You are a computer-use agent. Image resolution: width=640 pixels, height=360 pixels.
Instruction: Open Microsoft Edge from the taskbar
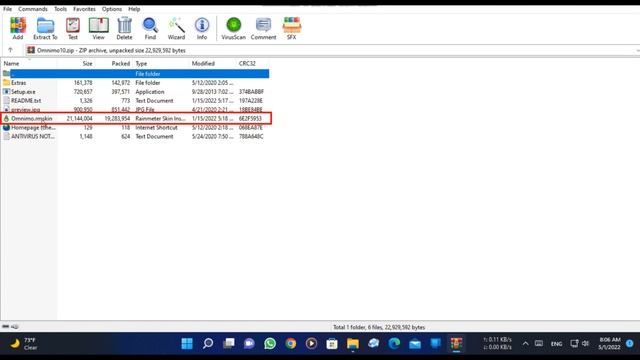click(x=394, y=344)
